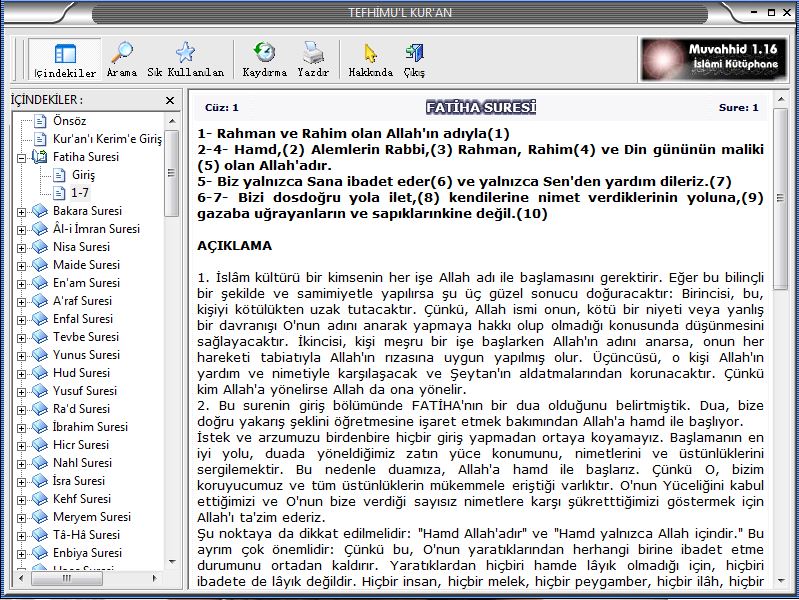Select Önsöz in the contents tree

pos(69,121)
